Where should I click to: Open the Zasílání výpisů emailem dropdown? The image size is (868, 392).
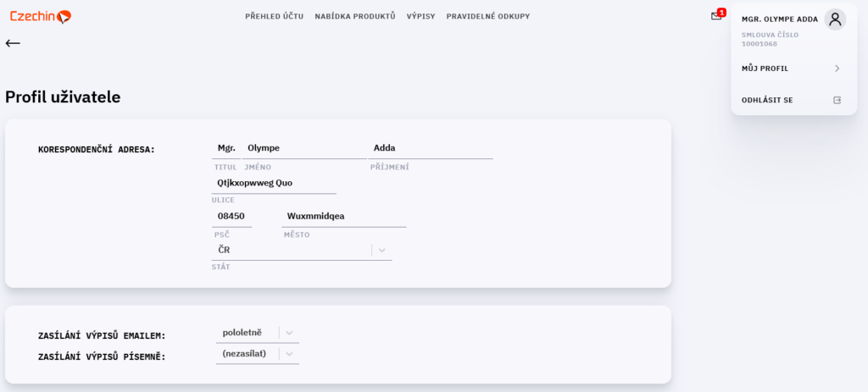click(x=258, y=333)
